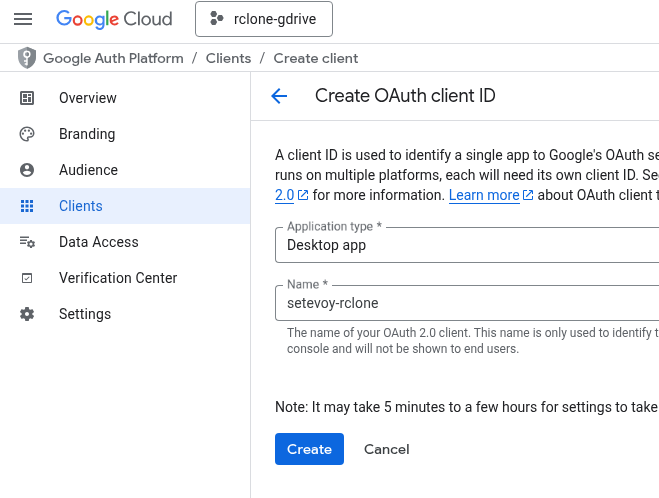Viewport: 659px width, 498px height.
Task: Follow the Learn more link
Action: point(484,195)
